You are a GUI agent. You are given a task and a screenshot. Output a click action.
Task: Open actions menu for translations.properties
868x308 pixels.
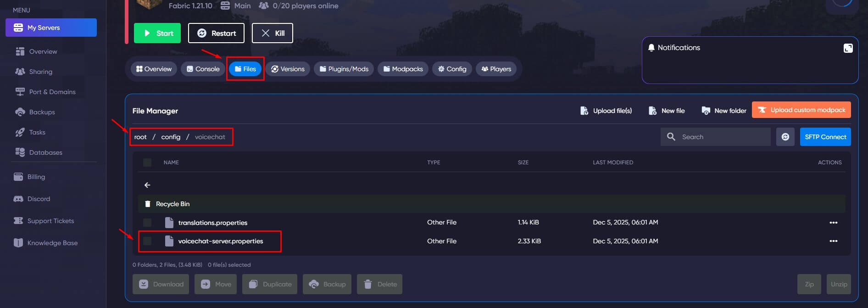pyautogui.click(x=833, y=223)
